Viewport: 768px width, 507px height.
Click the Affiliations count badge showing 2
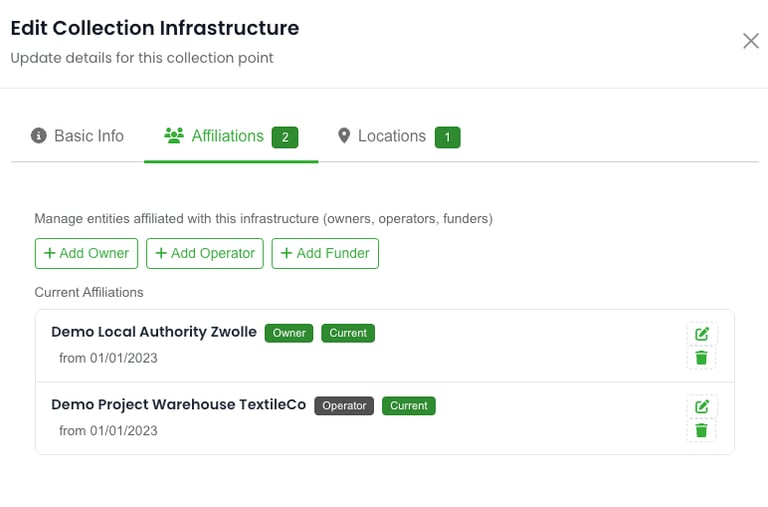[285, 137]
